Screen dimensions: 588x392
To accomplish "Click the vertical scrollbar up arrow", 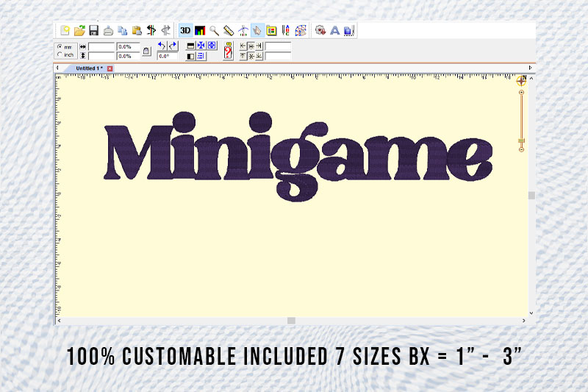I will (x=531, y=79).
